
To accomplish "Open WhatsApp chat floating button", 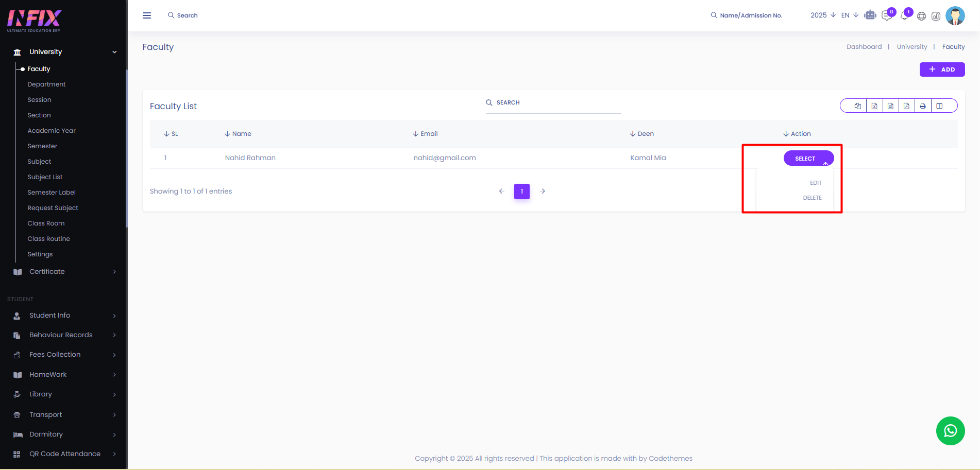I will [x=950, y=431].
